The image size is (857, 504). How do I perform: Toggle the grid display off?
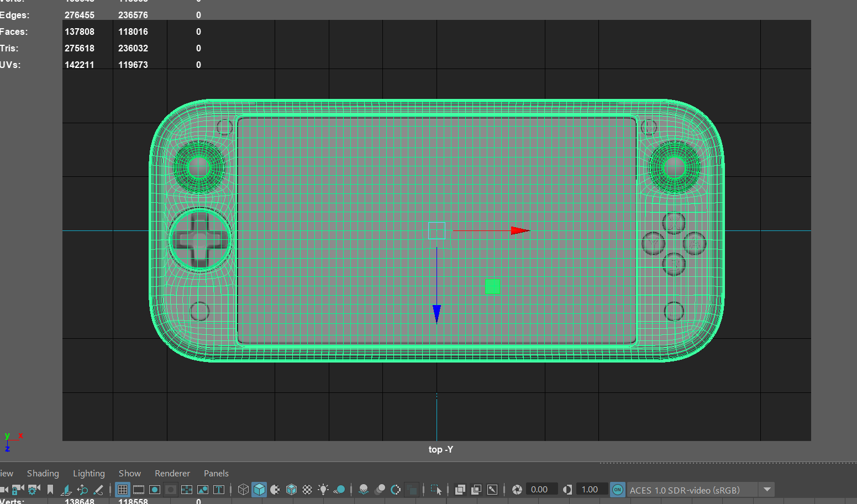pos(123,489)
